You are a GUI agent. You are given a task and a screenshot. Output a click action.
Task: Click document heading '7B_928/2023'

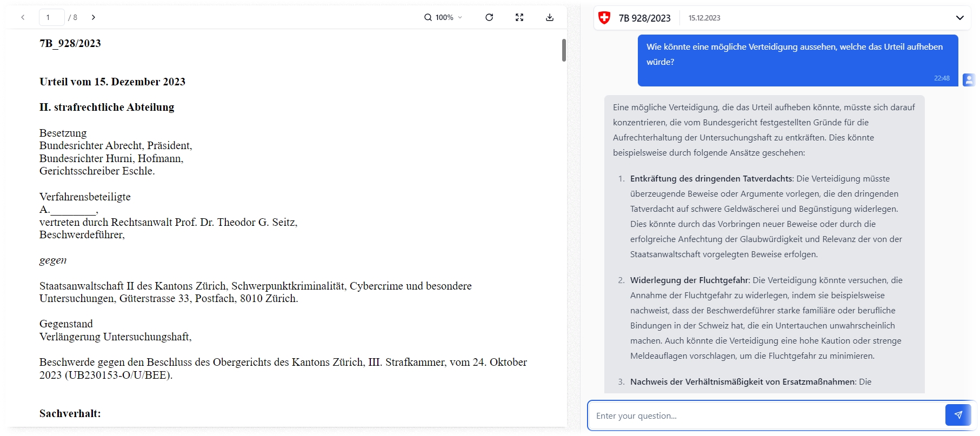click(70, 43)
